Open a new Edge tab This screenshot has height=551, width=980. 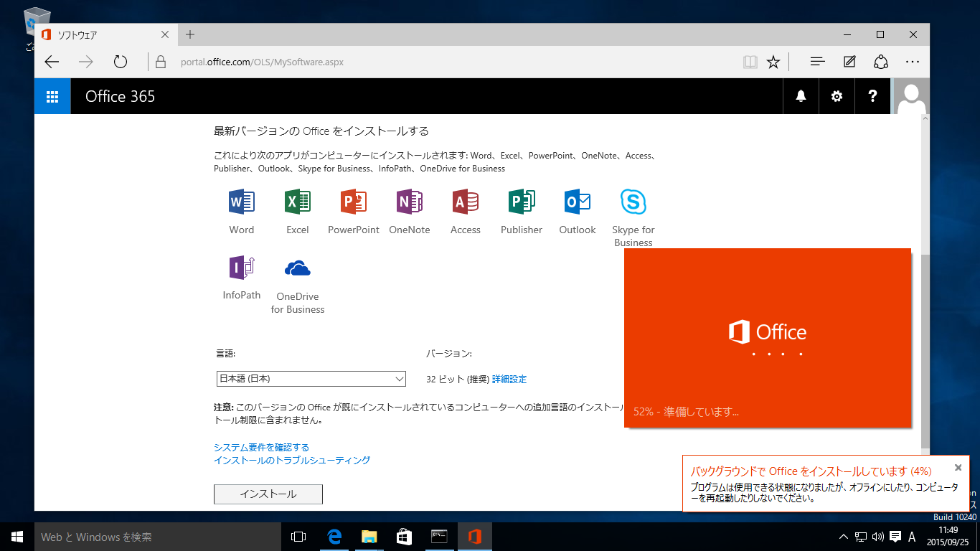pos(190,34)
